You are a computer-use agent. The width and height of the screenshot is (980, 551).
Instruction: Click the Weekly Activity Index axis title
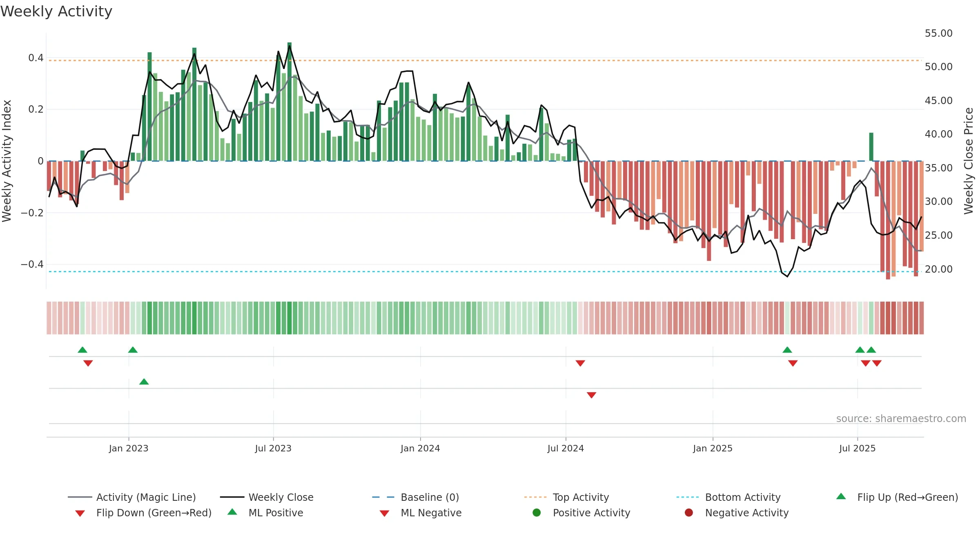(7, 161)
